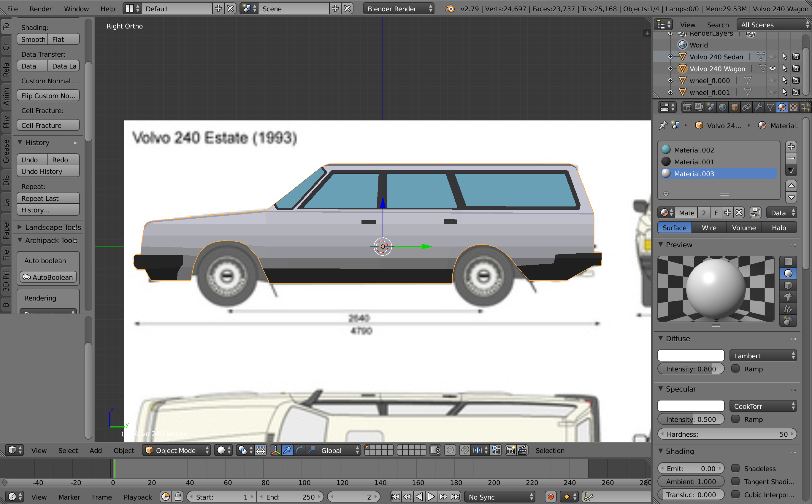Add a new material slot with plus
The width and height of the screenshot is (812, 504).
pos(791,146)
